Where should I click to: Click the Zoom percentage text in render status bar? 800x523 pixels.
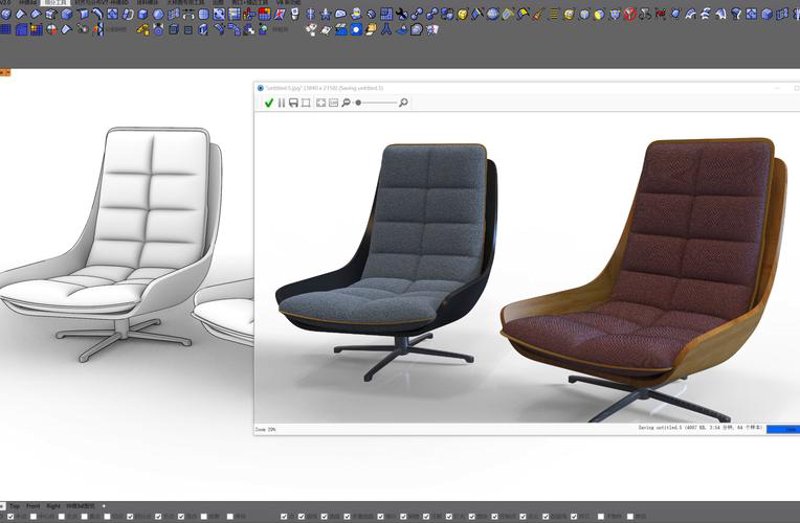pos(265,430)
